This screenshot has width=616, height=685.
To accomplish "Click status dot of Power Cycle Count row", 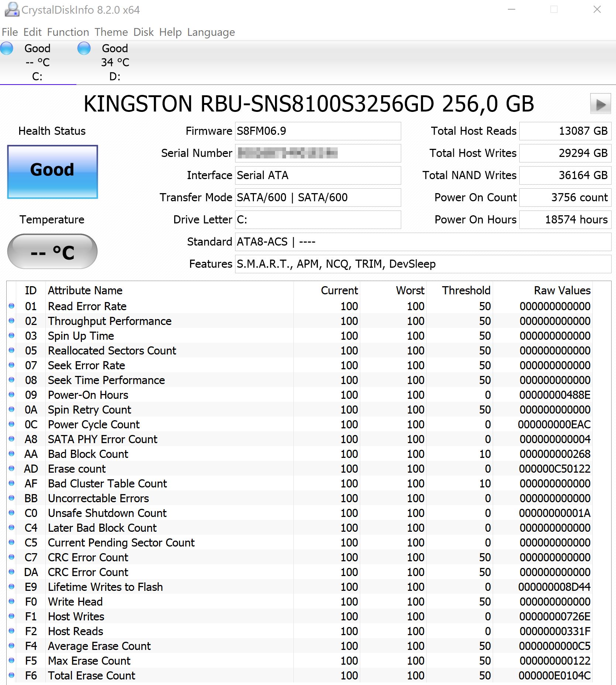I will (x=11, y=424).
